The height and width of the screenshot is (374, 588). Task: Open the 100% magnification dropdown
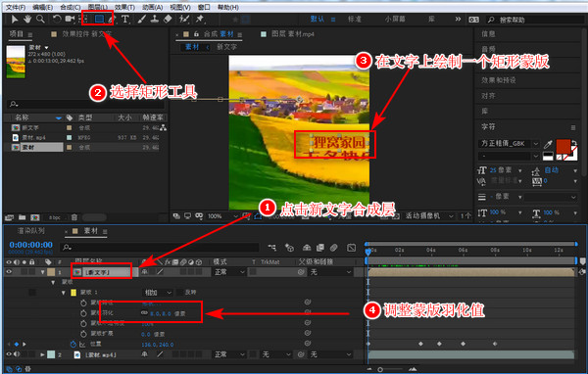click(x=222, y=216)
